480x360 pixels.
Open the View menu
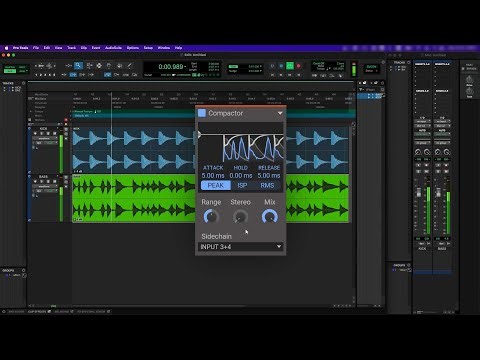(58, 48)
